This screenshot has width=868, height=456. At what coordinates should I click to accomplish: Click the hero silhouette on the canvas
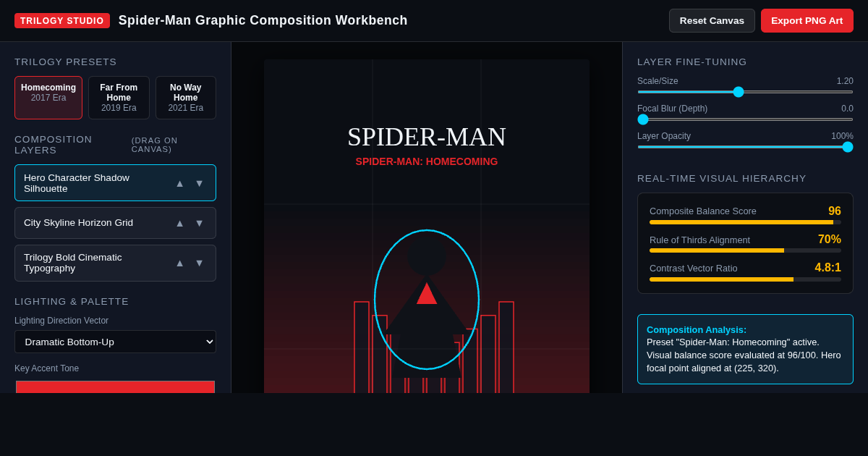(427, 300)
